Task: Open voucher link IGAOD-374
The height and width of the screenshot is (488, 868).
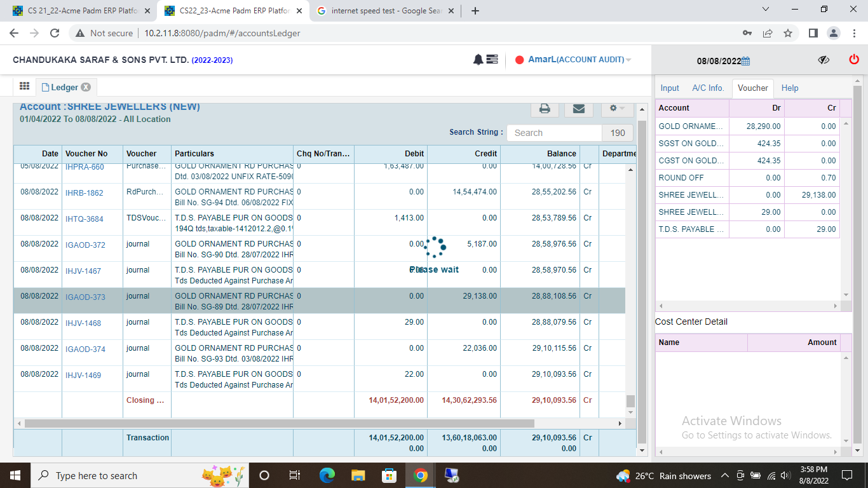Action: (x=85, y=349)
